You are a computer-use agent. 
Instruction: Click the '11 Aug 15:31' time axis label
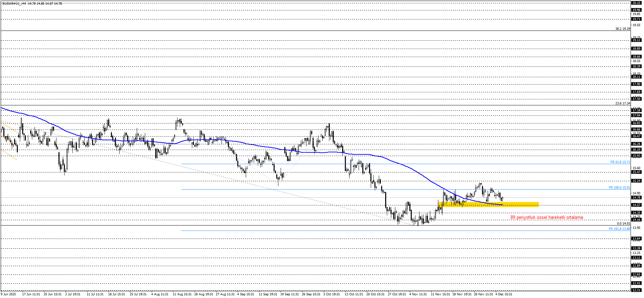pyautogui.click(x=182, y=294)
